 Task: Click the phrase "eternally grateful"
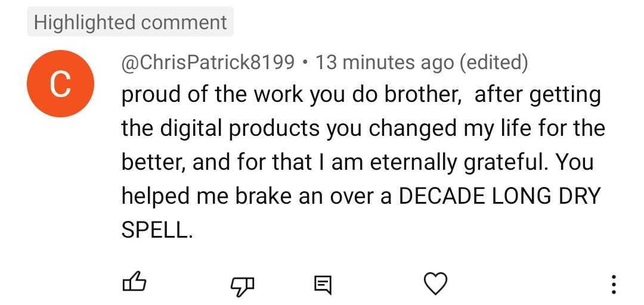(450, 163)
